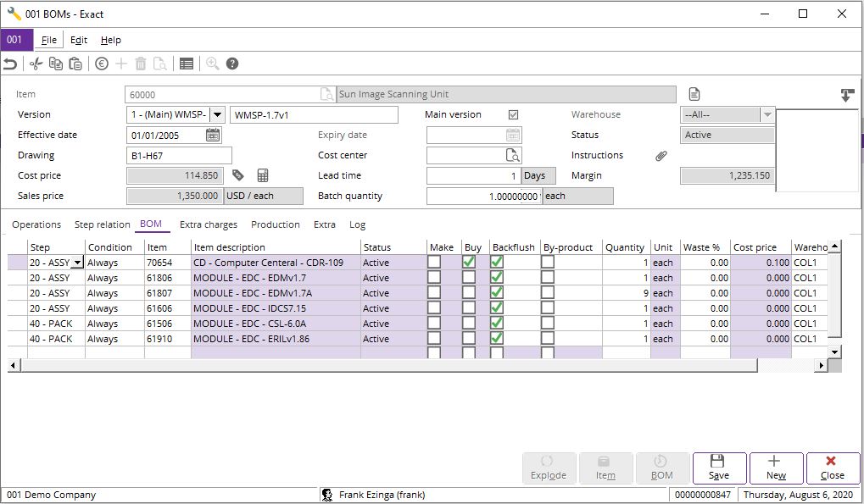Click the undo arrow in the toolbar
Image resolution: width=864 pixels, height=504 pixels.
[10, 64]
